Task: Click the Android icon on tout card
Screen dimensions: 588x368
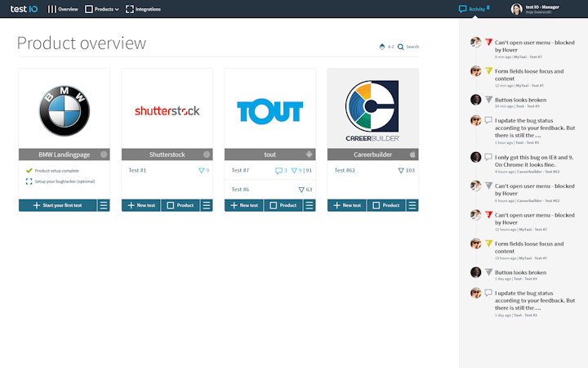Action: pos(309,155)
